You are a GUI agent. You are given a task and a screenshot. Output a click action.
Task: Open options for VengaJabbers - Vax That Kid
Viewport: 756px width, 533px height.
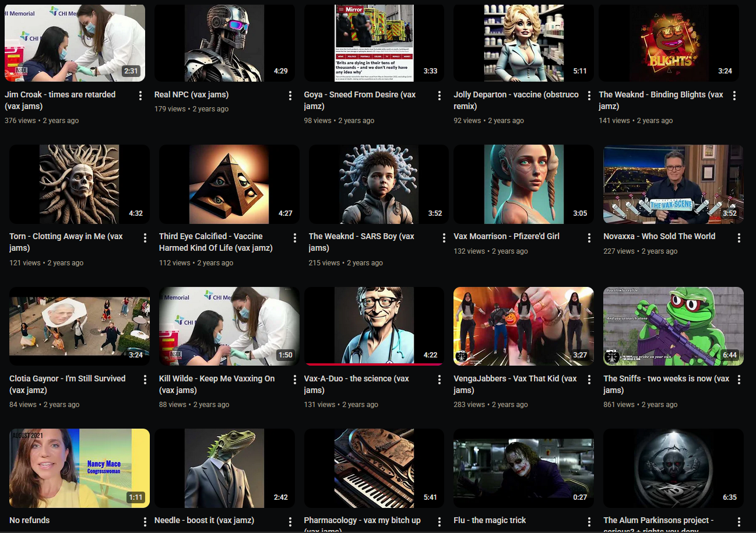[x=589, y=380]
